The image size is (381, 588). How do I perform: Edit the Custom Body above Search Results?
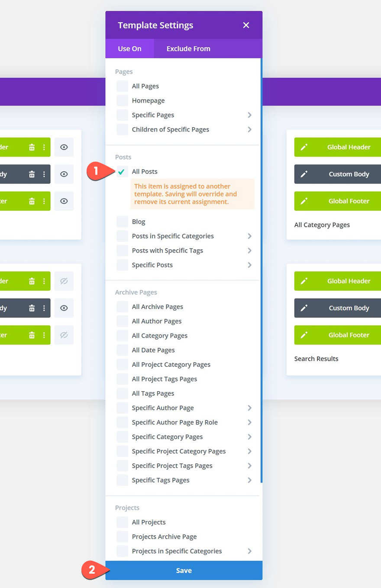[304, 308]
